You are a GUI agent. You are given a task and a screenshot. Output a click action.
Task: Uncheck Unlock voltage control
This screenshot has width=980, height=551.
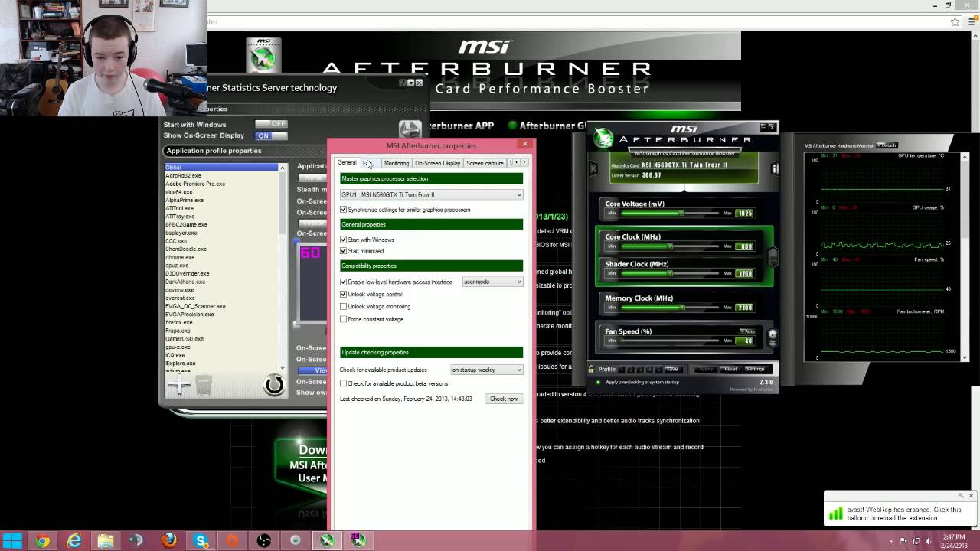tap(344, 294)
